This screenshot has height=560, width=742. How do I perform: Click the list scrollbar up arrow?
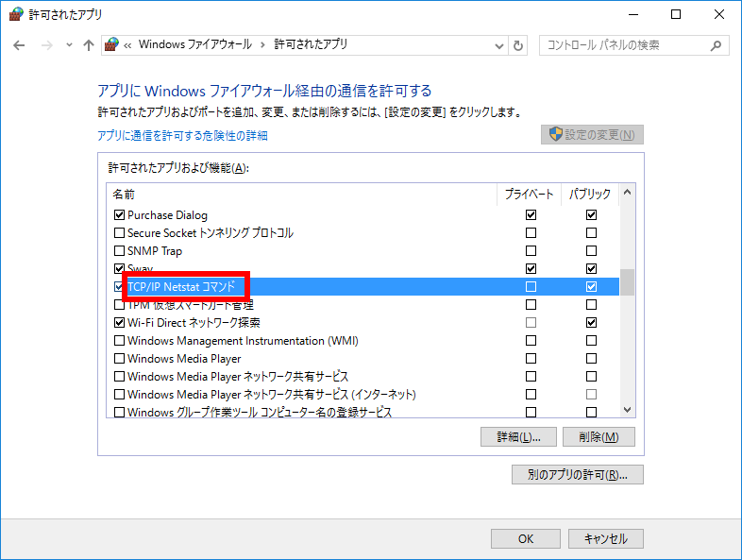click(x=628, y=193)
